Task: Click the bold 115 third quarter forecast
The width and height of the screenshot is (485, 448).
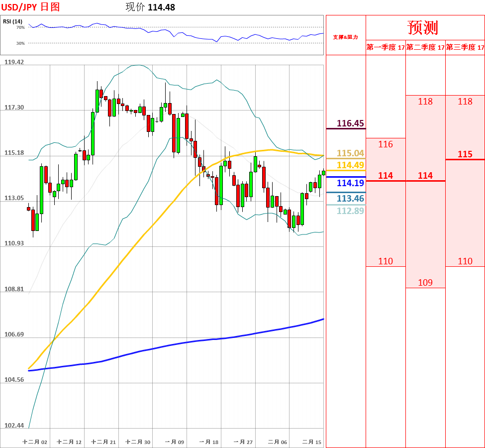Action: click(465, 154)
